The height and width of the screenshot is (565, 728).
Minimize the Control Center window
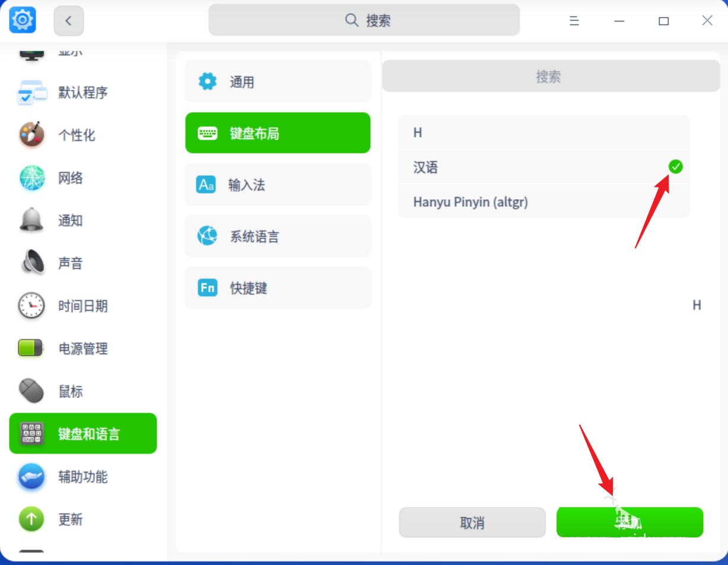tap(619, 21)
